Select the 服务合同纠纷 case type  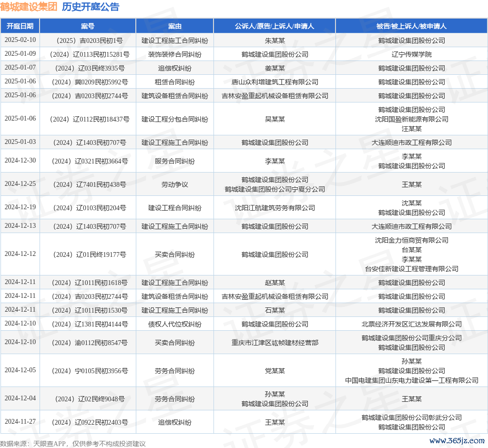point(174,161)
